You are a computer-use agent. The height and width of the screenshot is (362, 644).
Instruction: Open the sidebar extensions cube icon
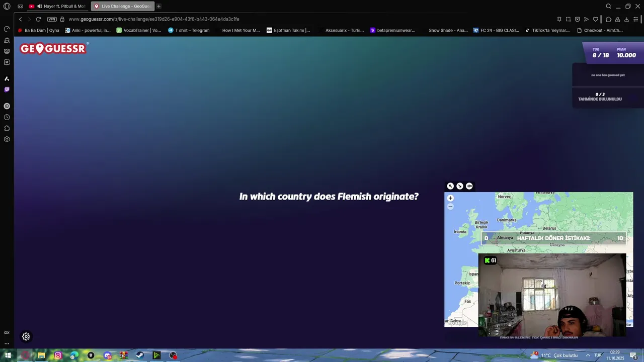[7, 128]
